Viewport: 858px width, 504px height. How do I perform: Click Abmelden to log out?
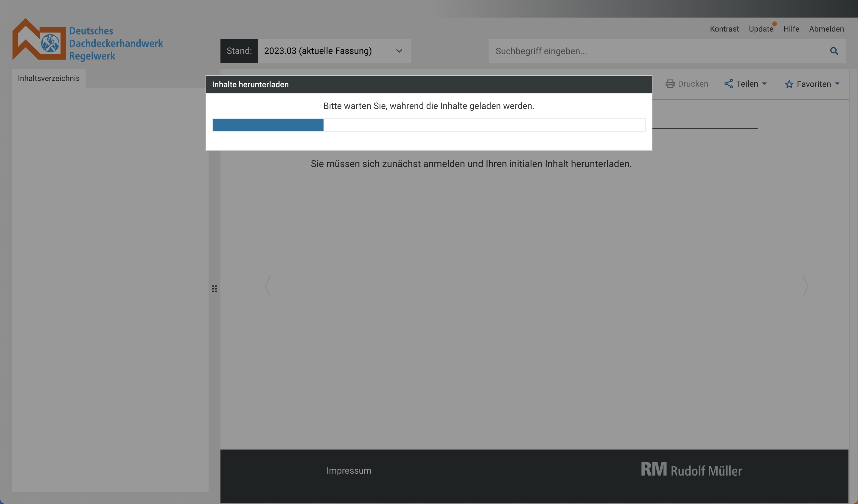pos(826,29)
